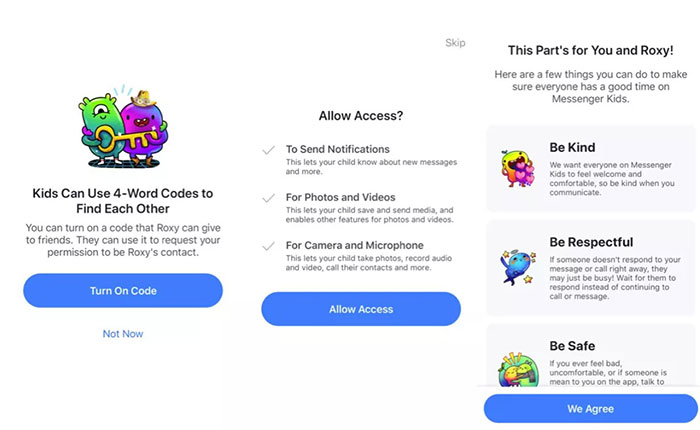The width and height of the screenshot is (700, 430).
Task: Choose the Not Now link
Action: [x=123, y=334]
